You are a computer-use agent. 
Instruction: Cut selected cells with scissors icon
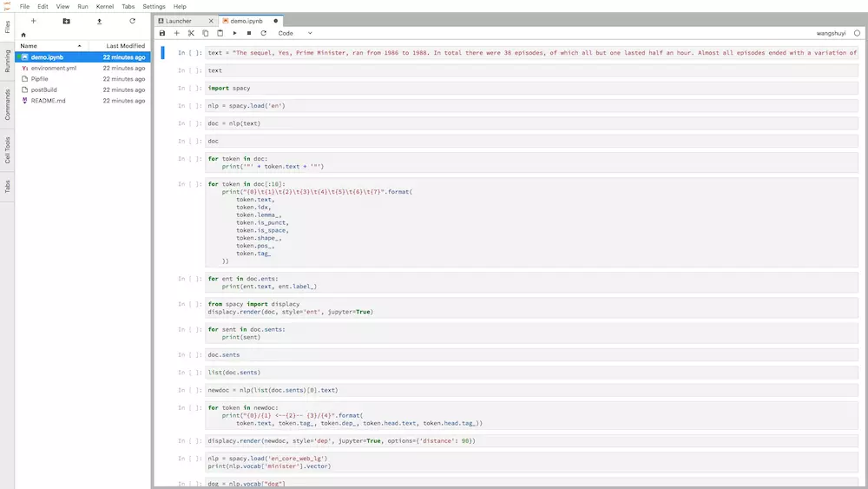pyautogui.click(x=191, y=33)
